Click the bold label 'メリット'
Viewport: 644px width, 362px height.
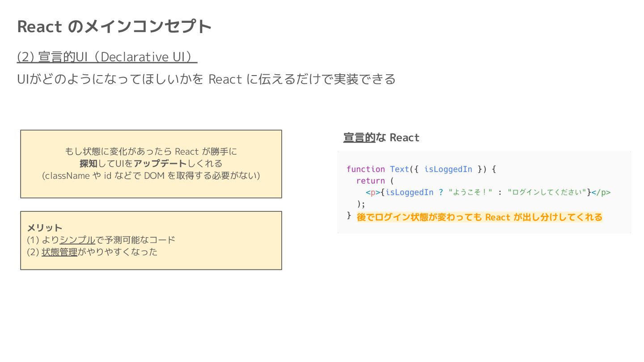coord(45,228)
